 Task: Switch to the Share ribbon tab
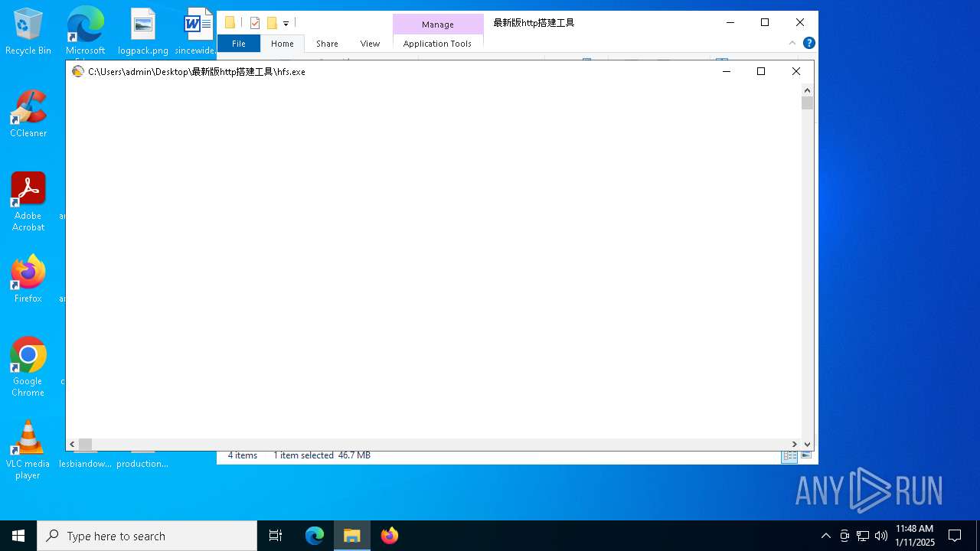coord(327,44)
